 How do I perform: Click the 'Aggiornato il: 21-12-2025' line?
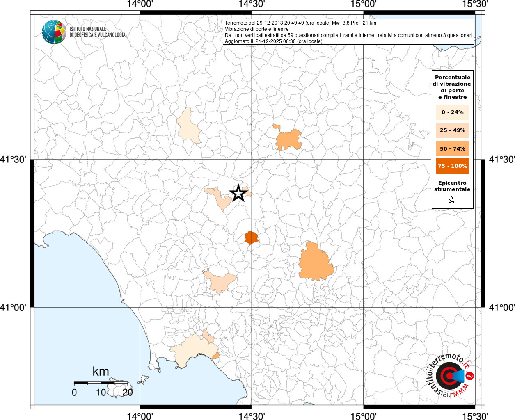point(273,41)
